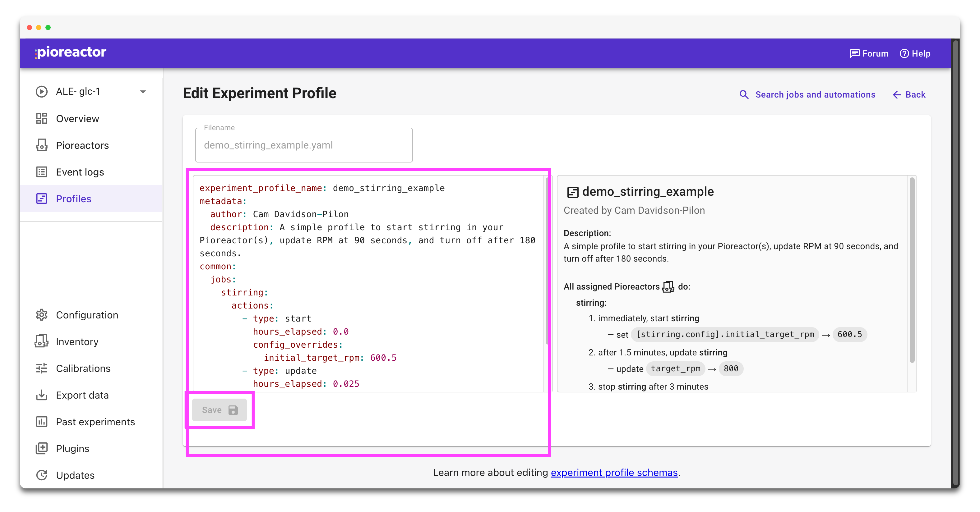Image resolution: width=980 pixels, height=512 pixels.
Task: Open the Overview page
Action: [77, 118]
